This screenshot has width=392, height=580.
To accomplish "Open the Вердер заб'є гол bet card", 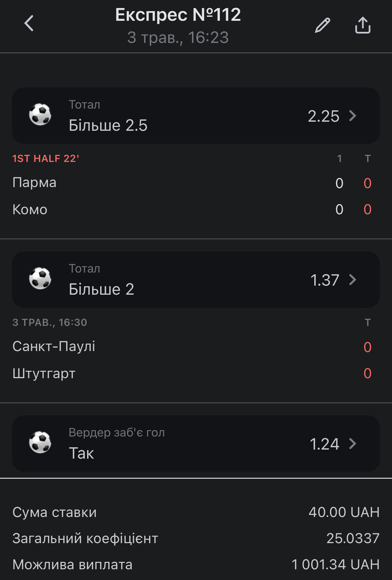I will pos(196,443).
